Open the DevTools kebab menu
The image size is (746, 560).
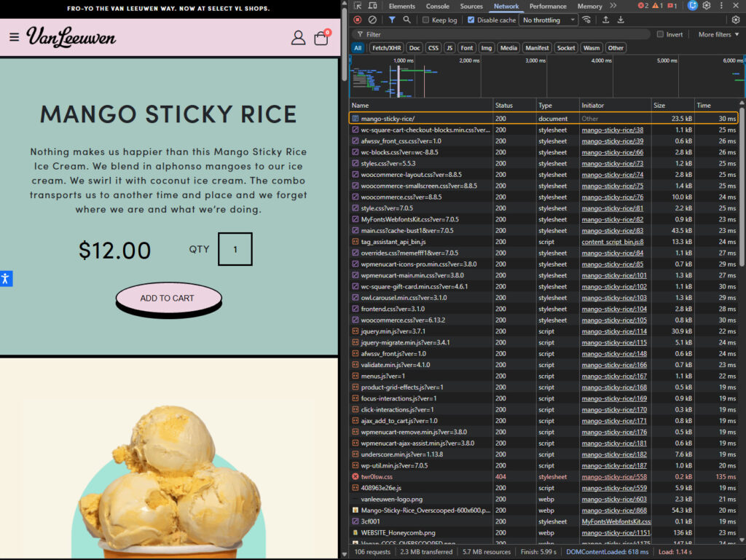721,6
